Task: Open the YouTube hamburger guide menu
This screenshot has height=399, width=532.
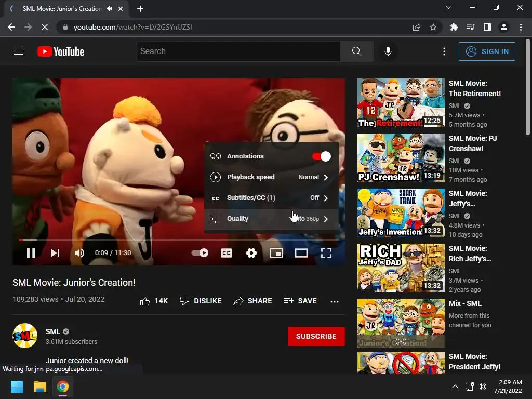Action: coord(19,51)
